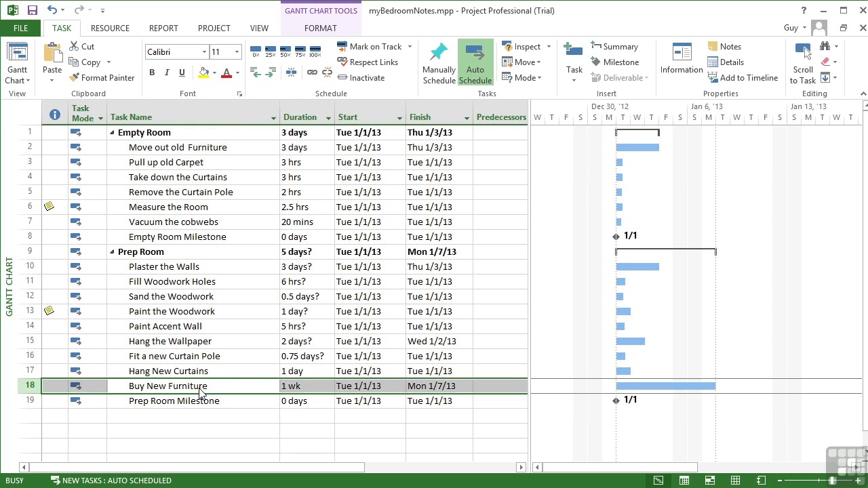Click the Copy button

(85, 62)
